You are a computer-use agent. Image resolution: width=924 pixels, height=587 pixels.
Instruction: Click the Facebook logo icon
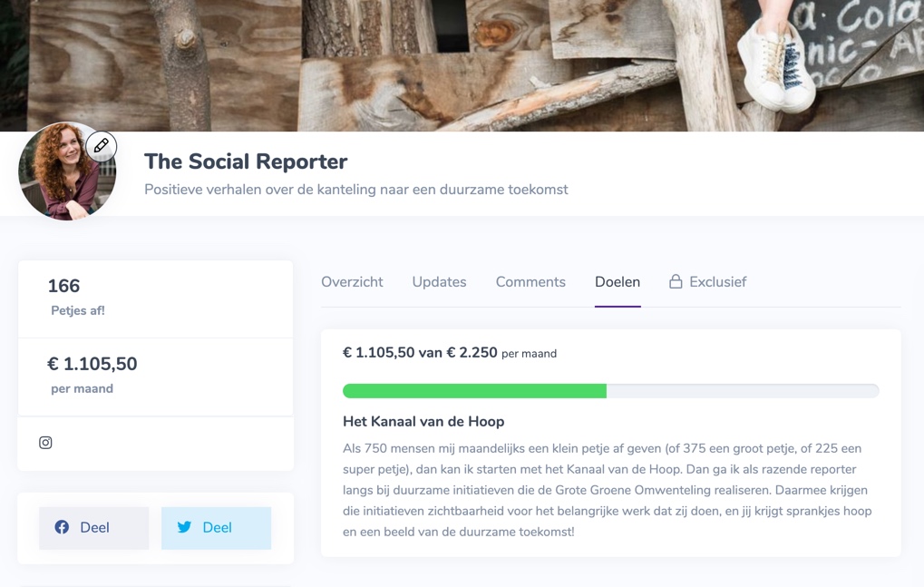click(x=62, y=527)
